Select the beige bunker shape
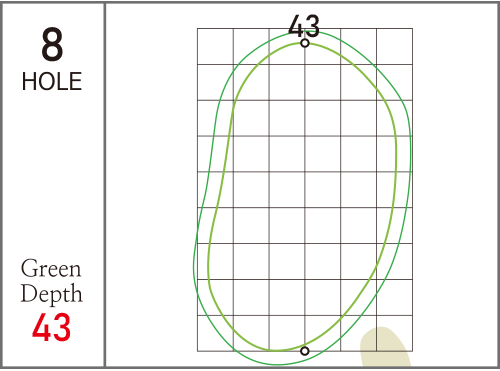This screenshot has height=371, width=500. [x=385, y=347]
